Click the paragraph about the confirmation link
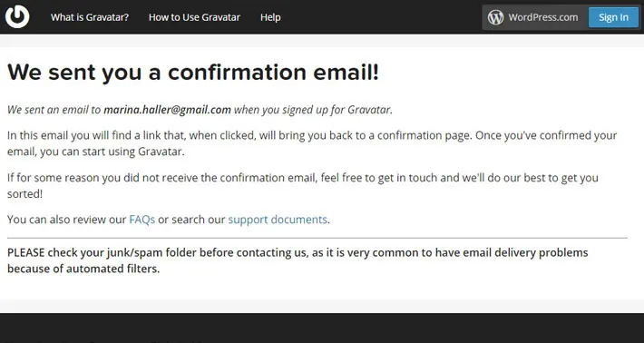Image resolution: width=644 pixels, height=343 pixels. pos(312,143)
